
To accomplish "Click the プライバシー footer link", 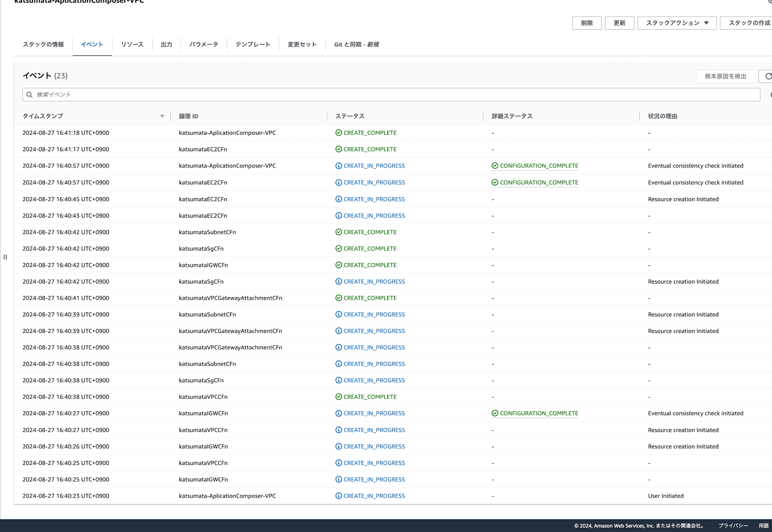I will pyautogui.click(x=733, y=525).
